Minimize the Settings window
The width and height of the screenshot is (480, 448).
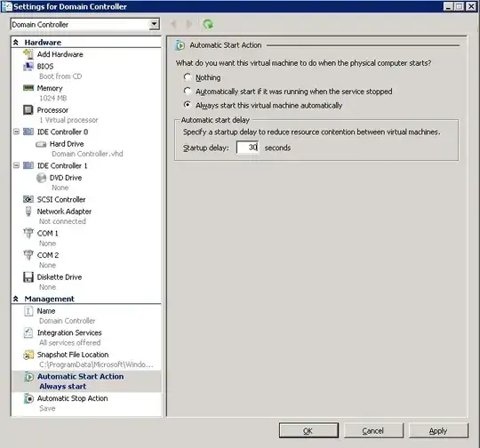448,6
